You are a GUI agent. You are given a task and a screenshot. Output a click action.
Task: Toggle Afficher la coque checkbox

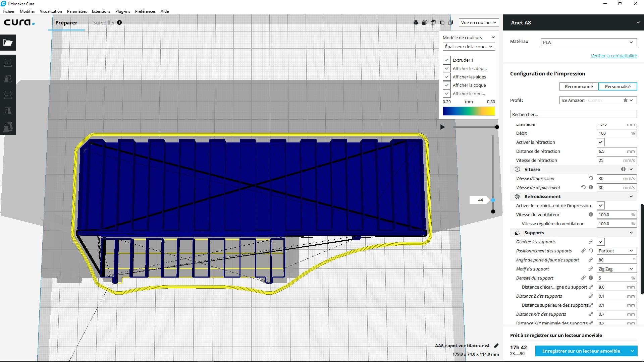pos(447,85)
